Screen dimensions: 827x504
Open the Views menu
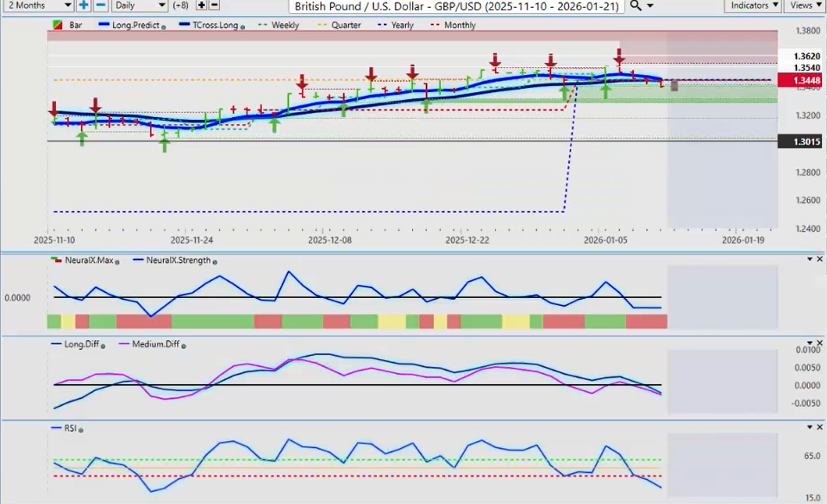804,6
